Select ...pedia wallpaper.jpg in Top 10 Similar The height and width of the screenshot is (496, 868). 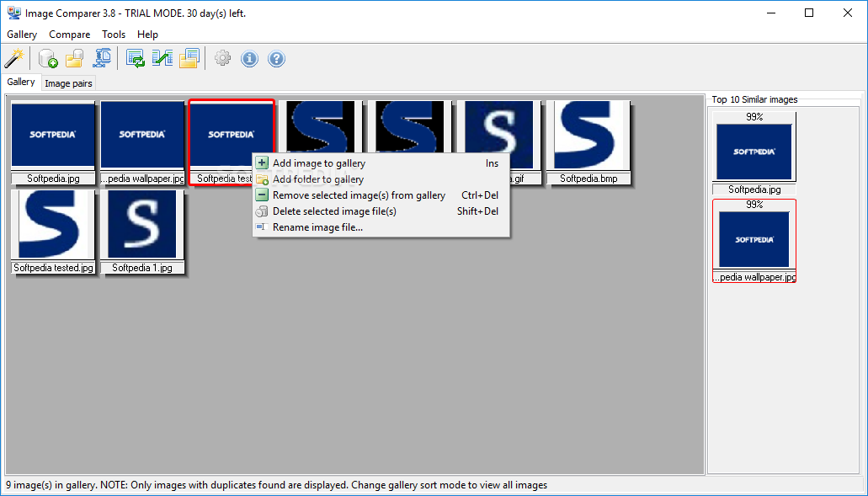click(754, 239)
